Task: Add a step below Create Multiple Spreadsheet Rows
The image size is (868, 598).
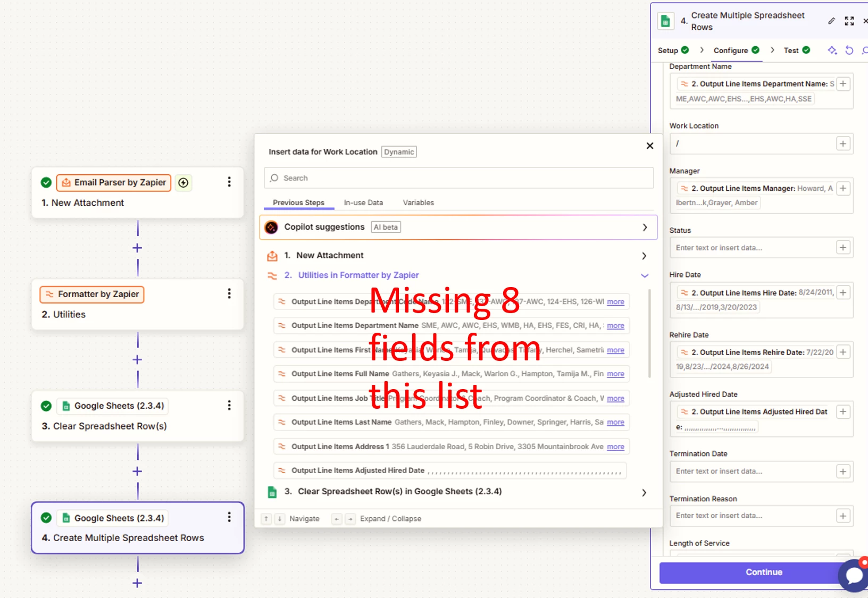Action: (137, 583)
